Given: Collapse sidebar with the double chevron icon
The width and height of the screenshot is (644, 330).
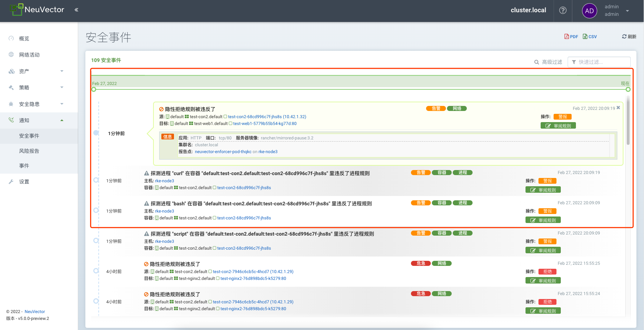Looking at the screenshot, I should [76, 10].
